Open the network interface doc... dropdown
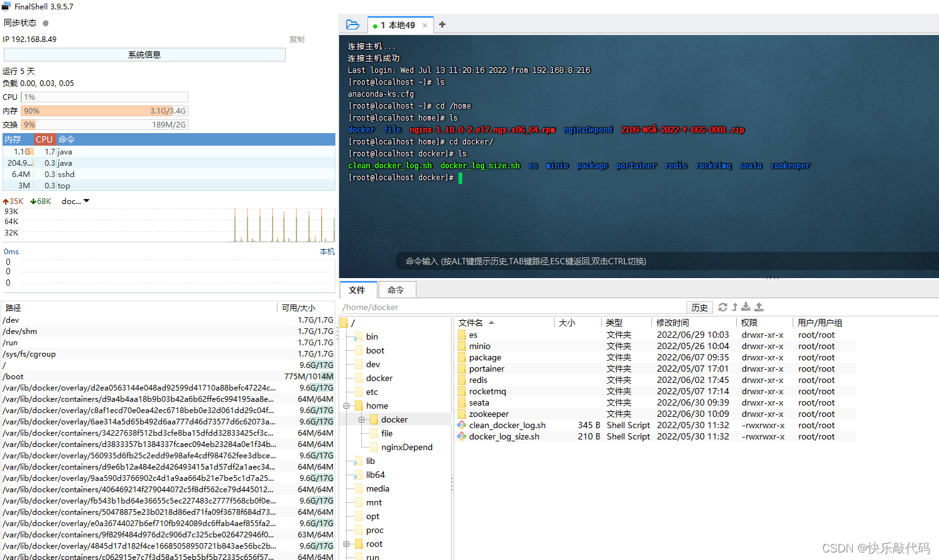This screenshot has height=560, width=939. coord(75,202)
